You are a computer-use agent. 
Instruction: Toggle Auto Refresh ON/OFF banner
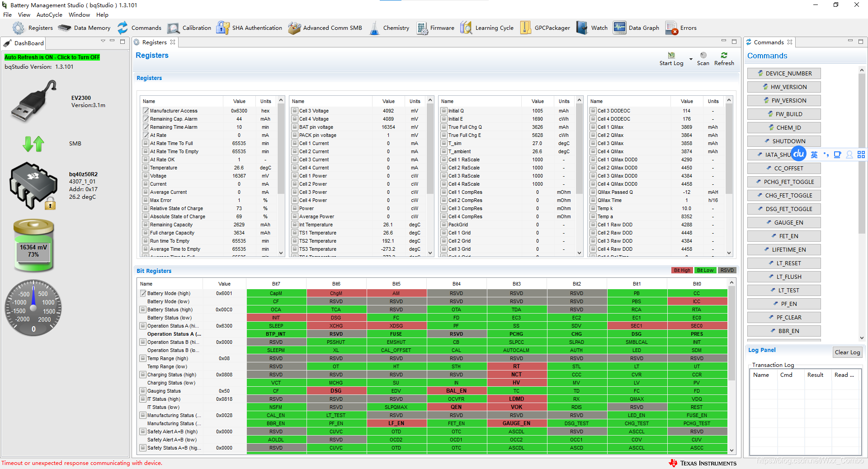(x=52, y=57)
